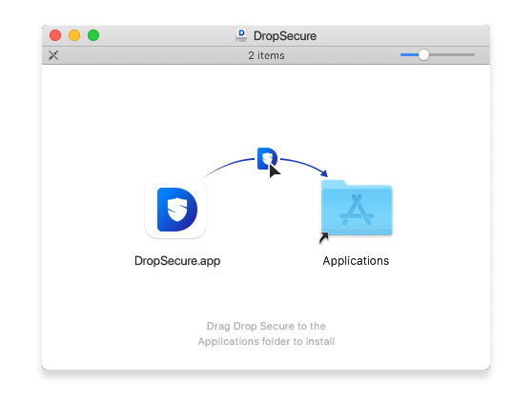The width and height of the screenshot is (532, 402).
Task: Click the small DropSecure icon on the arrow
Action: pyautogui.click(x=267, y=158)
